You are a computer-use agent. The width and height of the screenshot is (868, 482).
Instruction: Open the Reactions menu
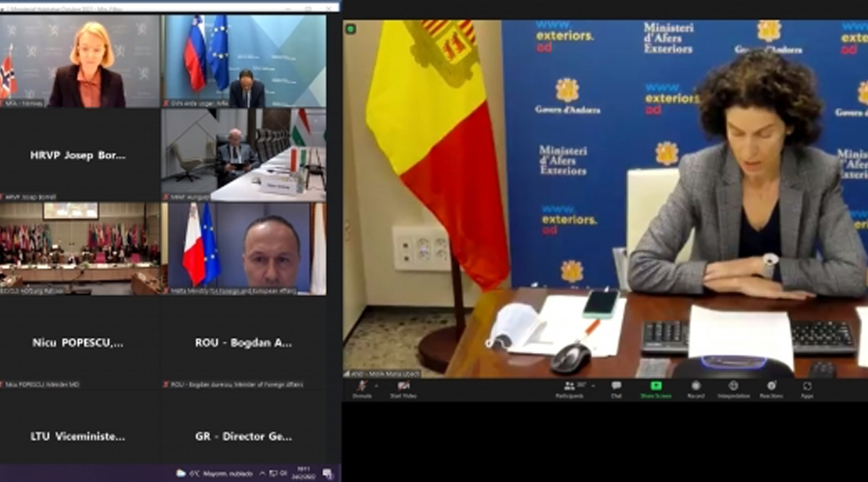point(771,386)
